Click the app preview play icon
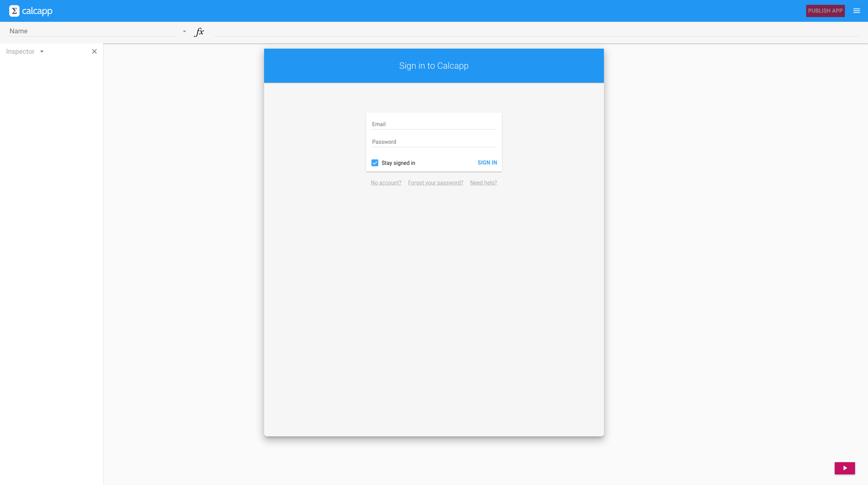 point(844,468)
